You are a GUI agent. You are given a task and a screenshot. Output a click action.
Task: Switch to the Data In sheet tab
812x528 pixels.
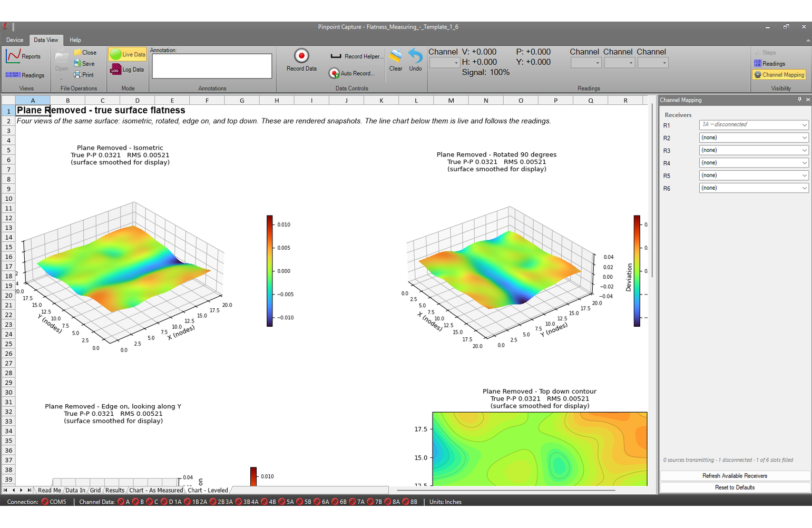75,490
